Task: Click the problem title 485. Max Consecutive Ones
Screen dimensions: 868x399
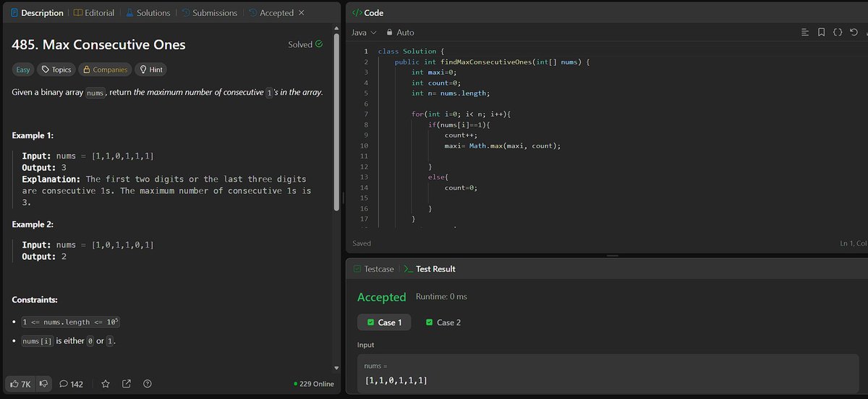Action: [98, 44]
